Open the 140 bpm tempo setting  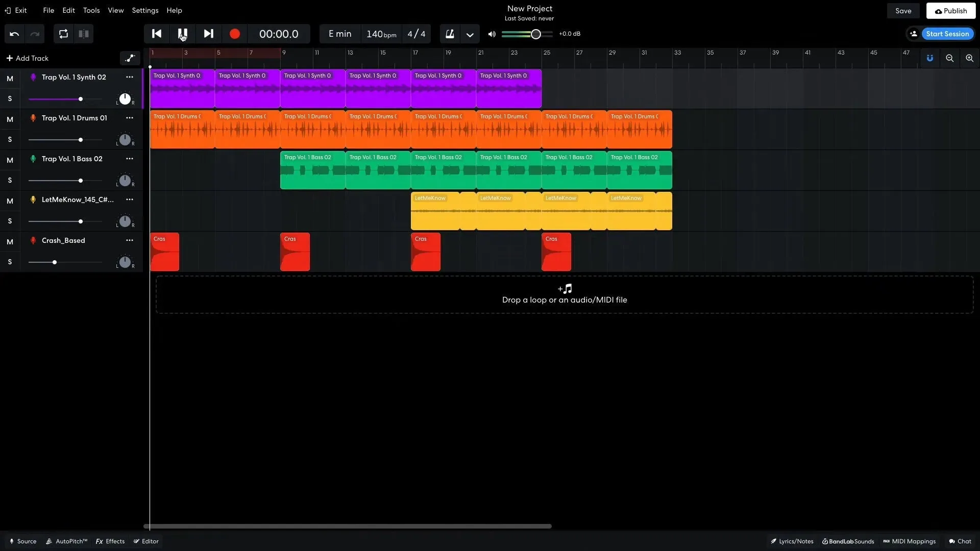[381, 34]
